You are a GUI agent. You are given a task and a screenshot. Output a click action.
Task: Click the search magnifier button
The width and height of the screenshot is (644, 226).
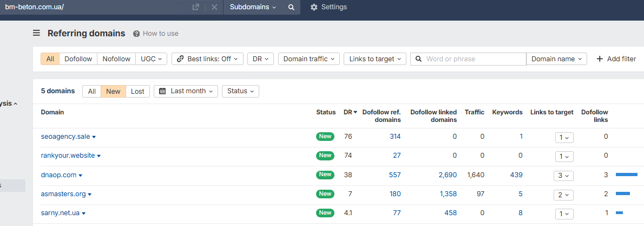click(x=291, y=8)
